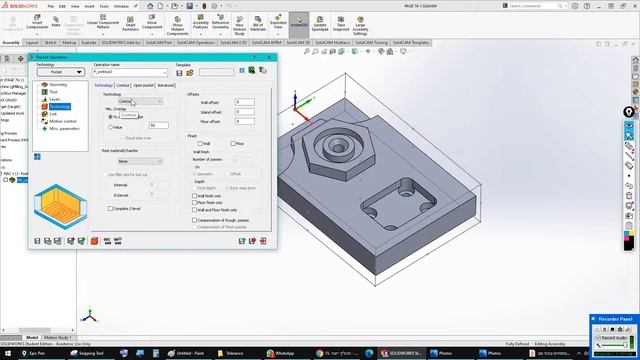Click the load template folder icon

click(x=190, y=73)
